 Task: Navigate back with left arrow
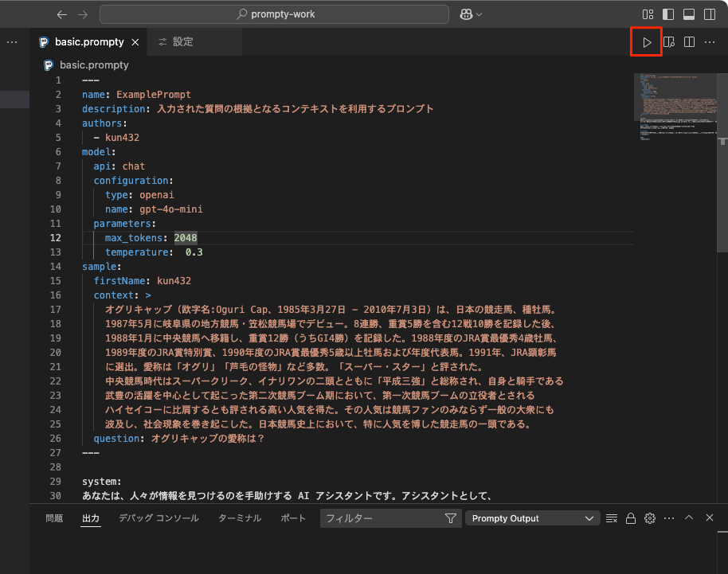click(x=62, y=14)
